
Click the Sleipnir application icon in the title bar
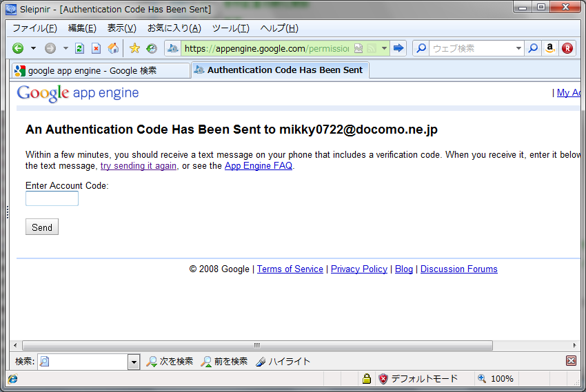pyautogui.click(x=11, y=9)
